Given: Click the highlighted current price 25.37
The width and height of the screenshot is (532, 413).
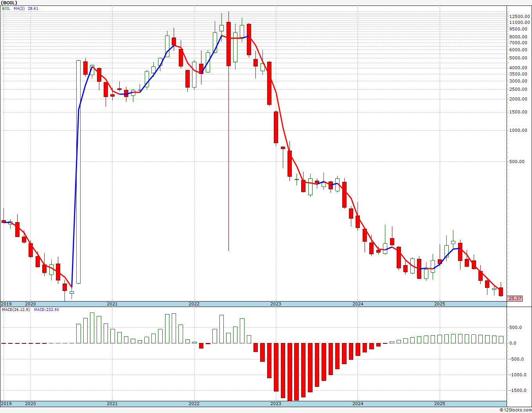Looking at the screenshot, I should coord(515,298).
